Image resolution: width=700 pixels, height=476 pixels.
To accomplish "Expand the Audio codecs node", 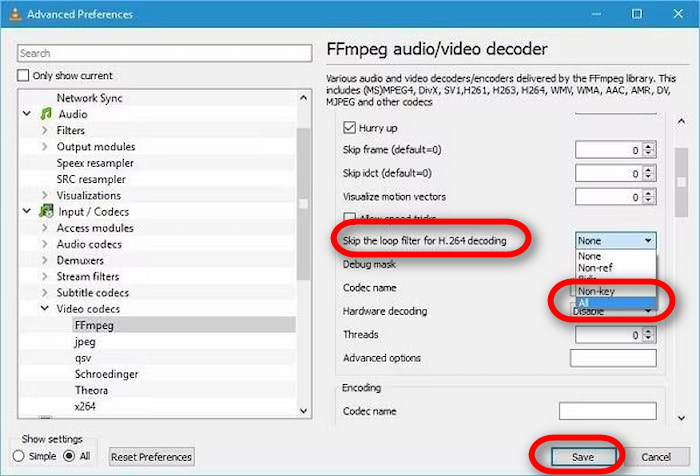I will pyautogui.click(x=45, y=244).
